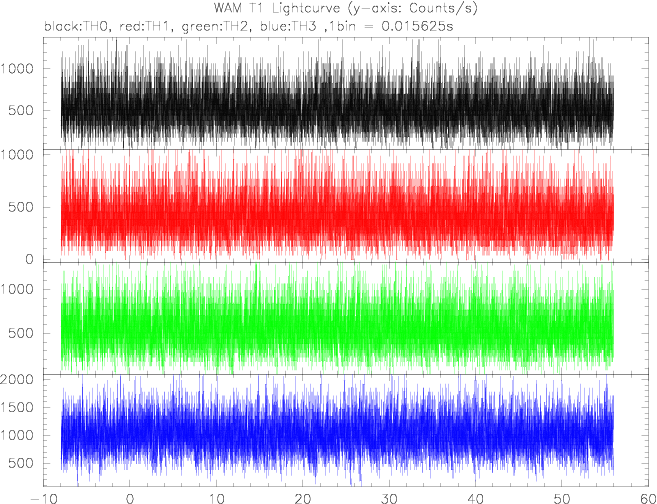
Task: Click the '500' y-label of blue TH3 panel
Action: coord(21,463)
